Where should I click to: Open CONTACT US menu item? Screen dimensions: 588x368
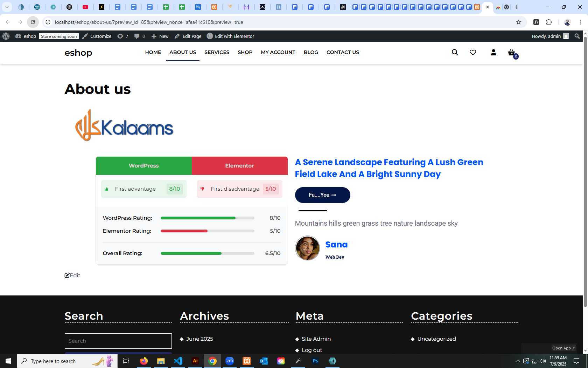coord(343,52)
